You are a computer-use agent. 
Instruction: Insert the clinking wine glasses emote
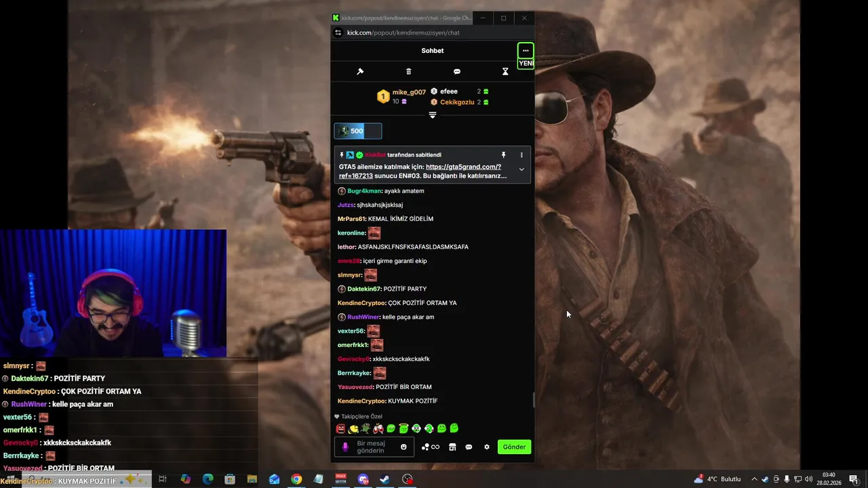(x=378, y=428)
